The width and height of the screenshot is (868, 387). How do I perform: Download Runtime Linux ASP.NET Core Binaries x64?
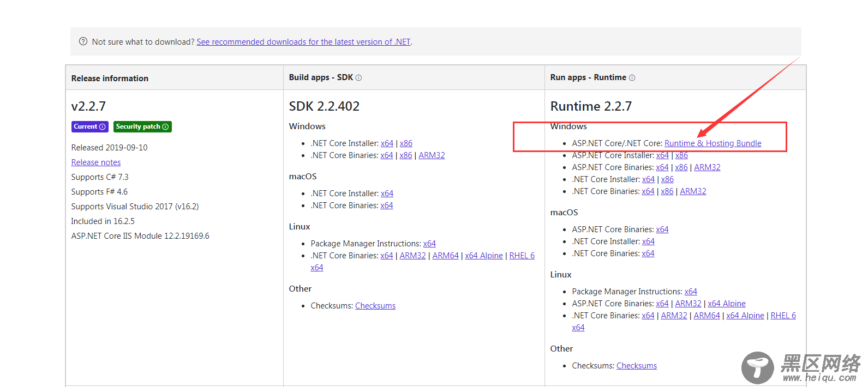[662, 304]
